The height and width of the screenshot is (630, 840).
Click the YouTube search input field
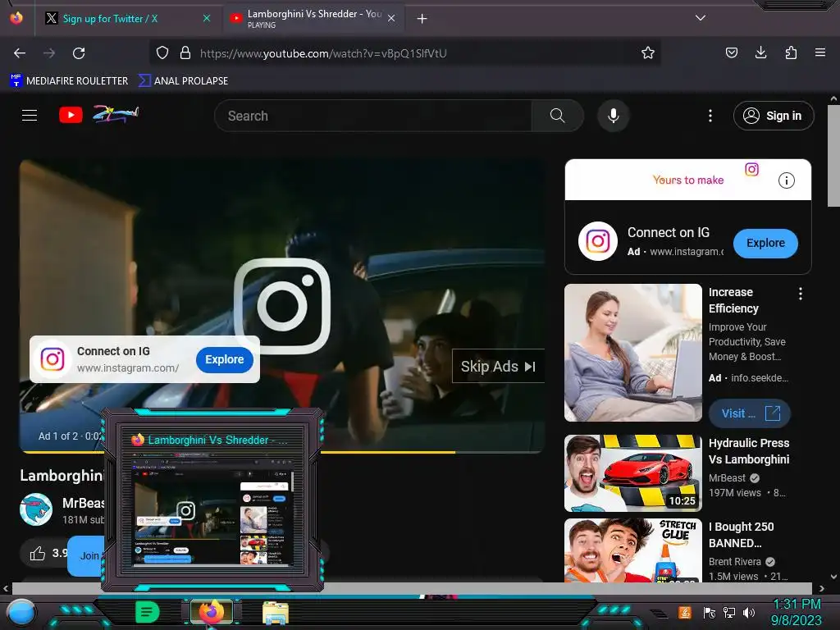click(x=373, y=116)
